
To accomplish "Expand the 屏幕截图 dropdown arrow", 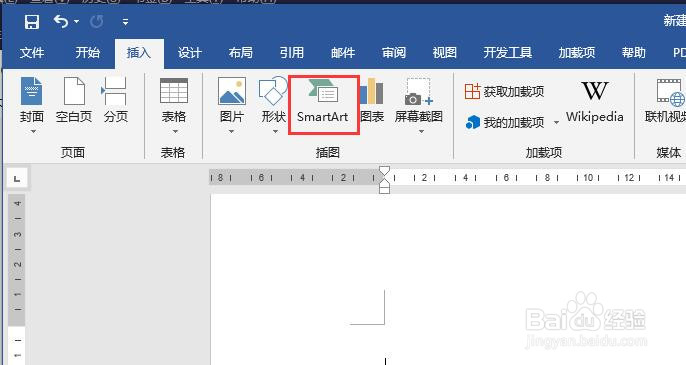I will pyautogui.click(x=421, y=131).
